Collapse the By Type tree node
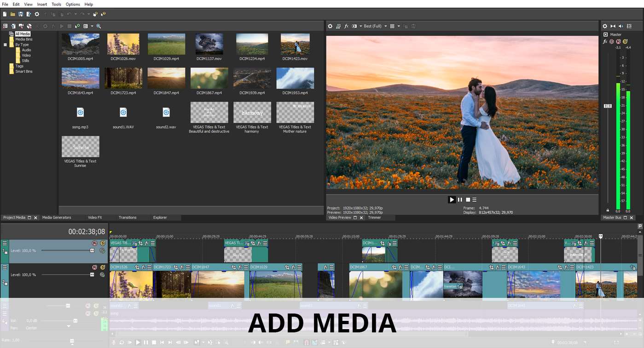The width and height of the screenshot is (644, 348). pos(6,45)
